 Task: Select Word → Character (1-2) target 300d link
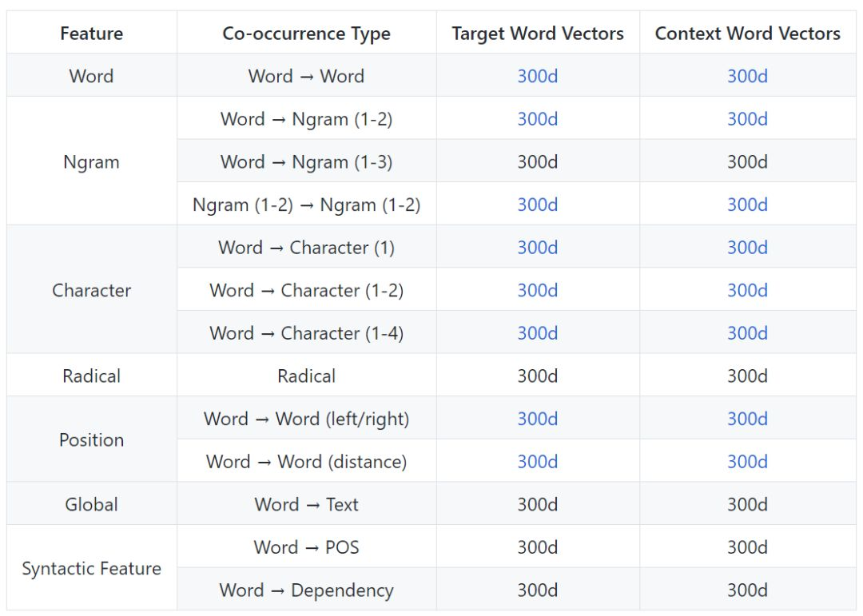pyautogui.click(x=537, y=290)
